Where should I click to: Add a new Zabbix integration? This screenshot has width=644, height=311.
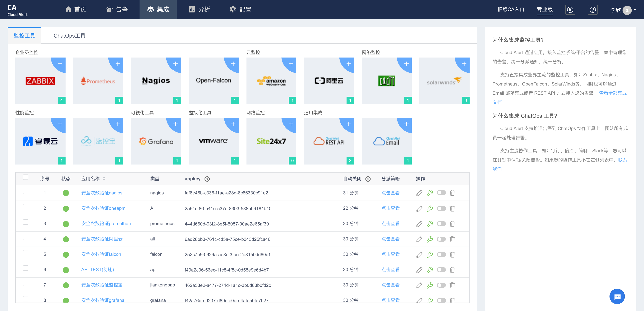[x=60, y=64]
